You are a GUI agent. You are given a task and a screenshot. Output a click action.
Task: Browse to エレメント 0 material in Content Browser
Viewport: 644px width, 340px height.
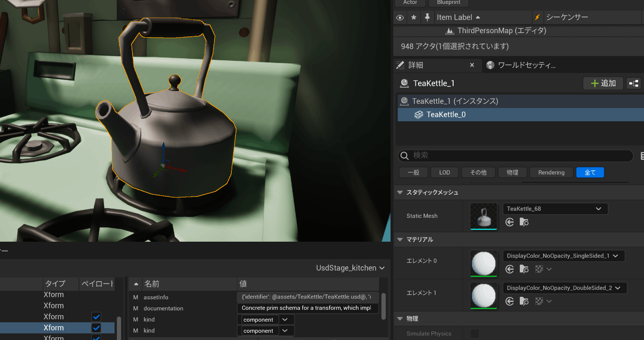point(524,269)
